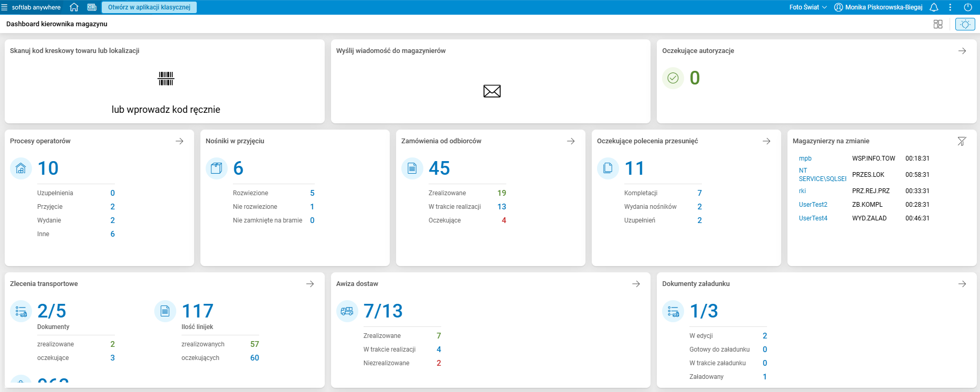This screenshot has height=392, width=980.
Task: Go to the home page icon
Action: [74, 7]
